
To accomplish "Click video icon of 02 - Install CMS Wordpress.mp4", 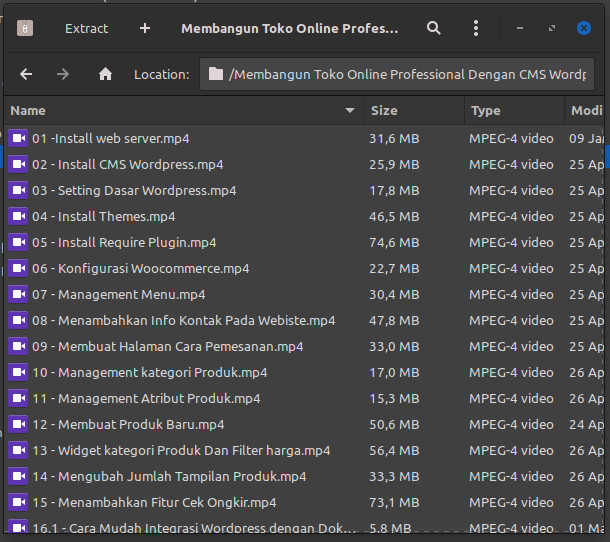I will (x=18, y=164).
